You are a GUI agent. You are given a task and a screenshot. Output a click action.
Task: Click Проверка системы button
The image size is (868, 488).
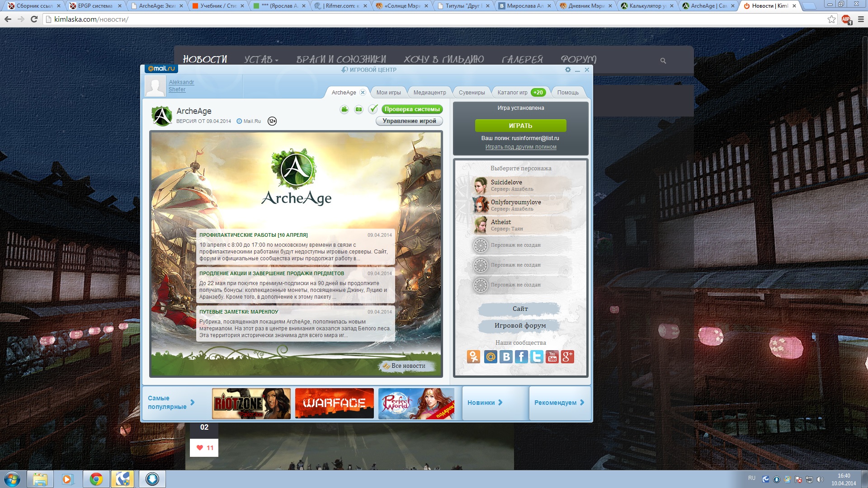coord(412,109)
